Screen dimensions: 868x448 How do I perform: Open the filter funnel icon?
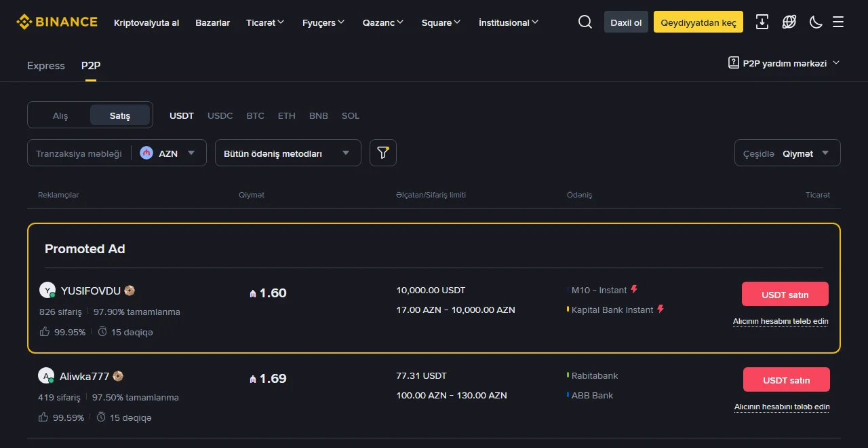pos(383,153)
